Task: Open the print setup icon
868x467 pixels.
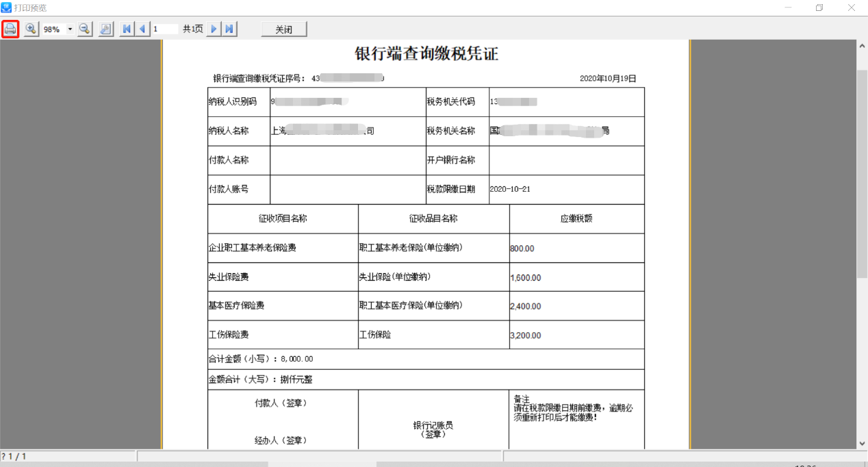Action: pos(105,29)
